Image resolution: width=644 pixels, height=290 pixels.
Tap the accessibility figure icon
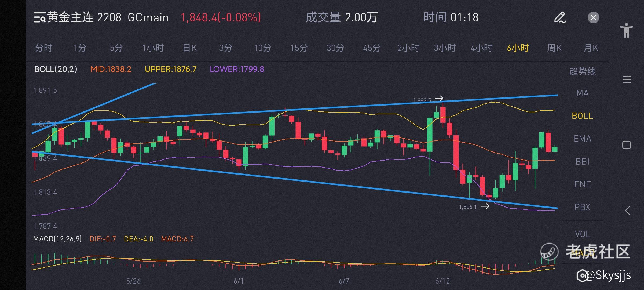pyautogui.click(x=627, y=30)
